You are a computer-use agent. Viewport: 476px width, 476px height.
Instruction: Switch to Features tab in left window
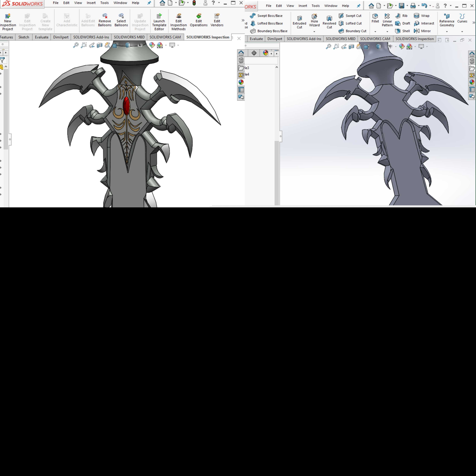(7, 37)
